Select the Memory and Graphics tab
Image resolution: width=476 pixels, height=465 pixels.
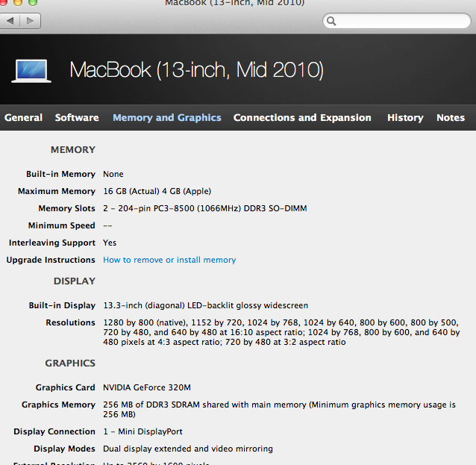click(x=167, y=118)
